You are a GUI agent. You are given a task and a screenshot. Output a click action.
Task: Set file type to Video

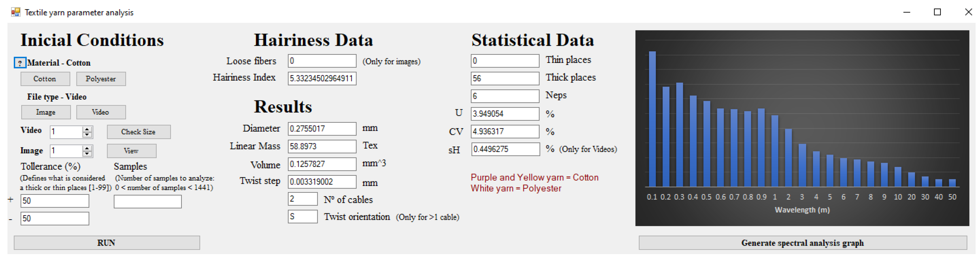(101, 112)
